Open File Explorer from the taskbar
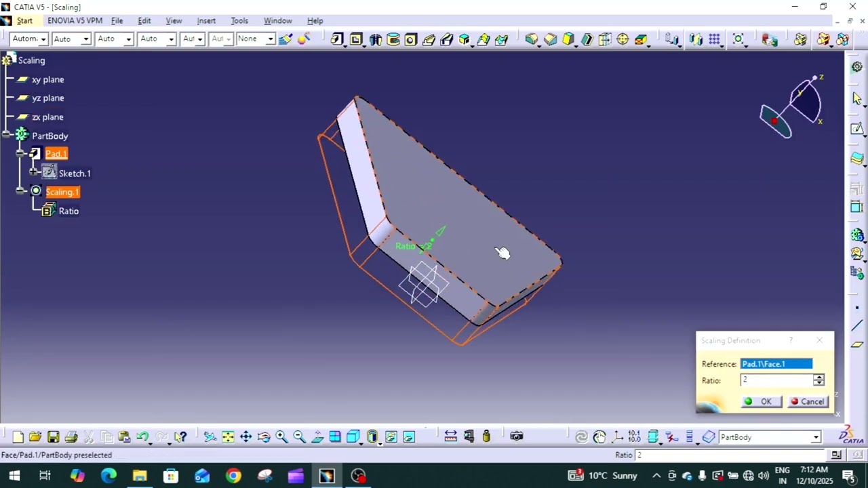Screen dimensions: 868x488 coord(140,476)
